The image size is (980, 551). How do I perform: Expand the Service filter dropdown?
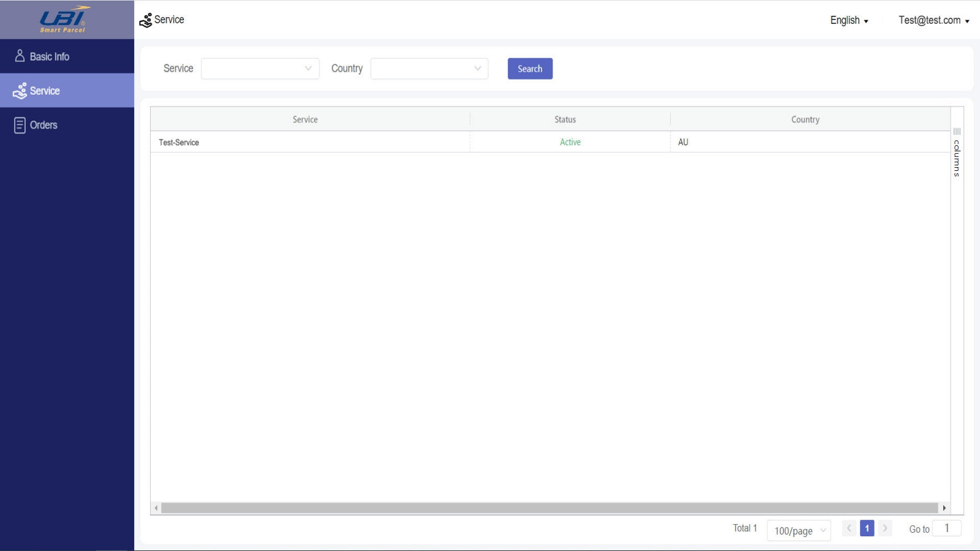260,69
